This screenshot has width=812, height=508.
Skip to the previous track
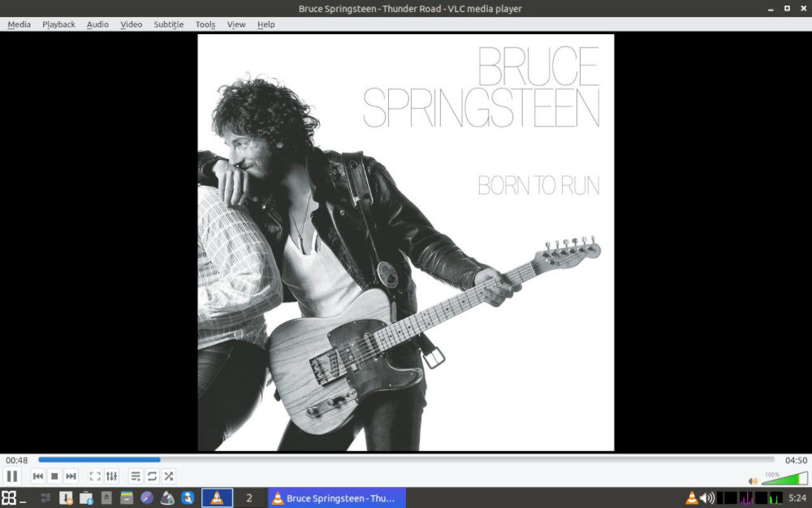(x=37, y=476)
